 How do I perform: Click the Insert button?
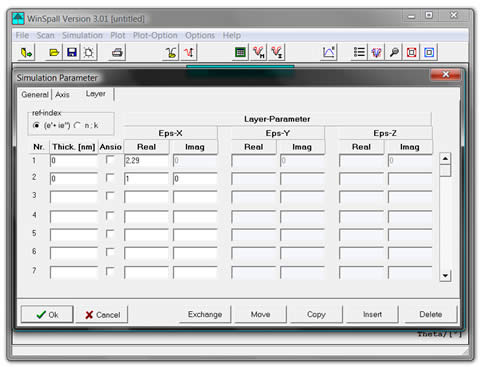click(x=372, y=314)
